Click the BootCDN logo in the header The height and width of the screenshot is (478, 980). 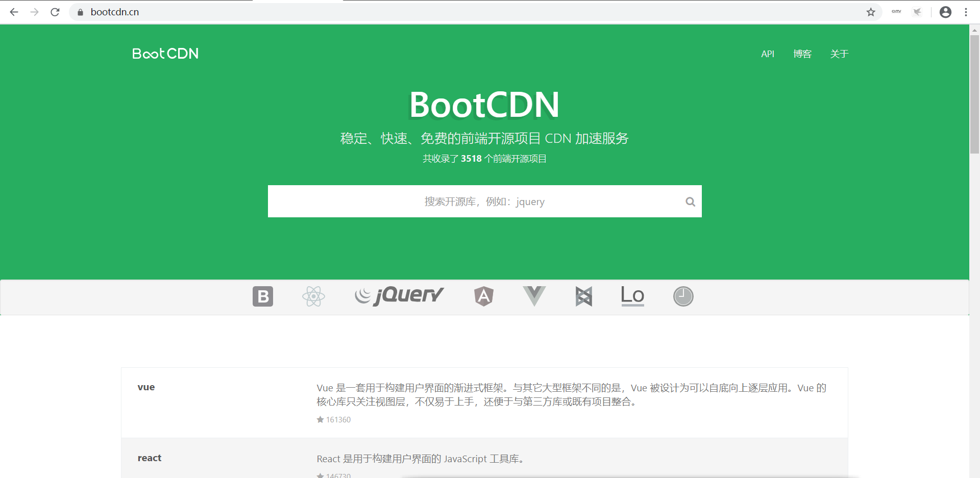pyautogui.click(x=164, y=54)
